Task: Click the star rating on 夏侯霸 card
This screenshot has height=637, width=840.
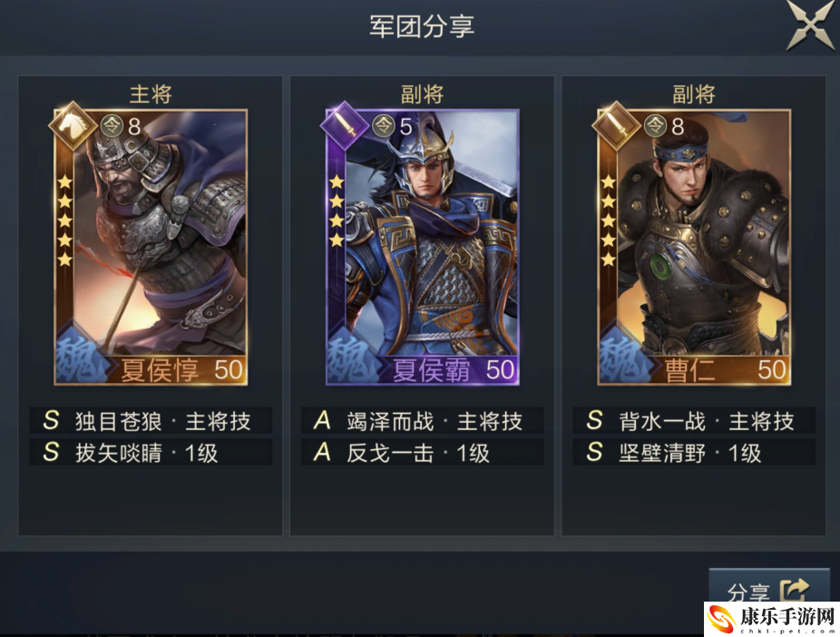Action: (x=337, y=211)
